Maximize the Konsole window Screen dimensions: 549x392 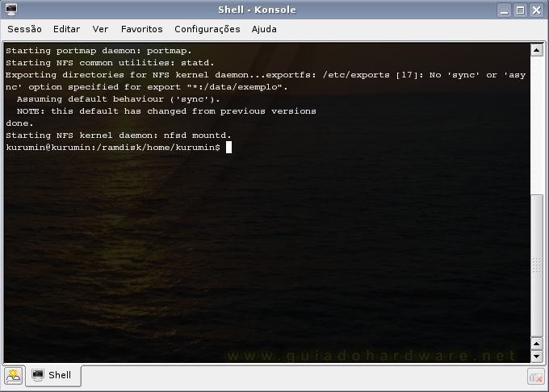[x=520, y=10]
